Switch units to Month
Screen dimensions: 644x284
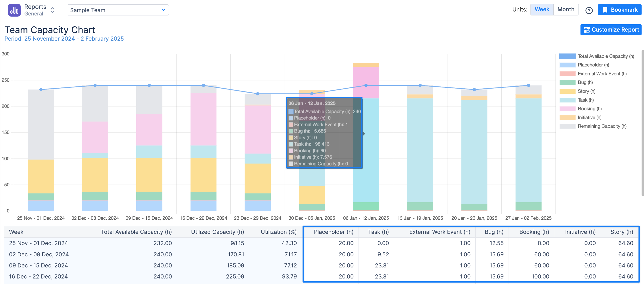pyautogui.click(x=566, y=9)
